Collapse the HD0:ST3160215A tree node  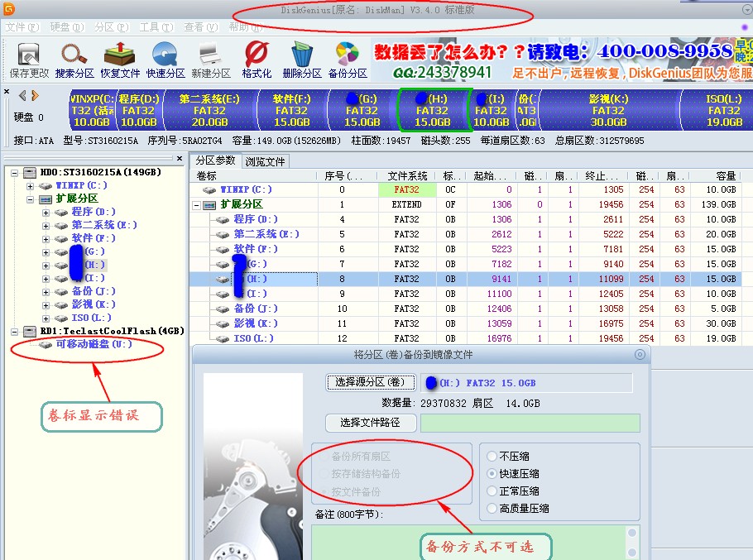[x=14, y=173]
